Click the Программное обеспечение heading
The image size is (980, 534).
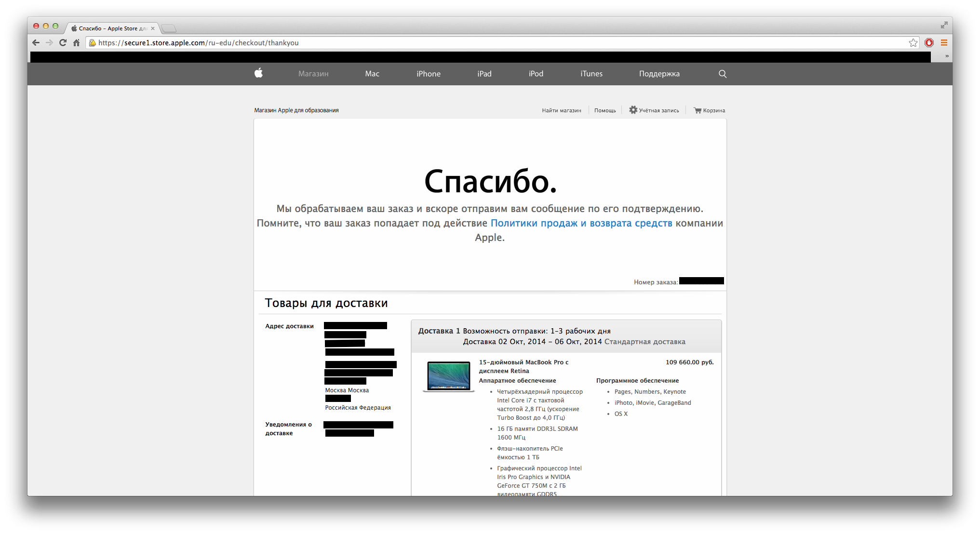click(637, 381)
